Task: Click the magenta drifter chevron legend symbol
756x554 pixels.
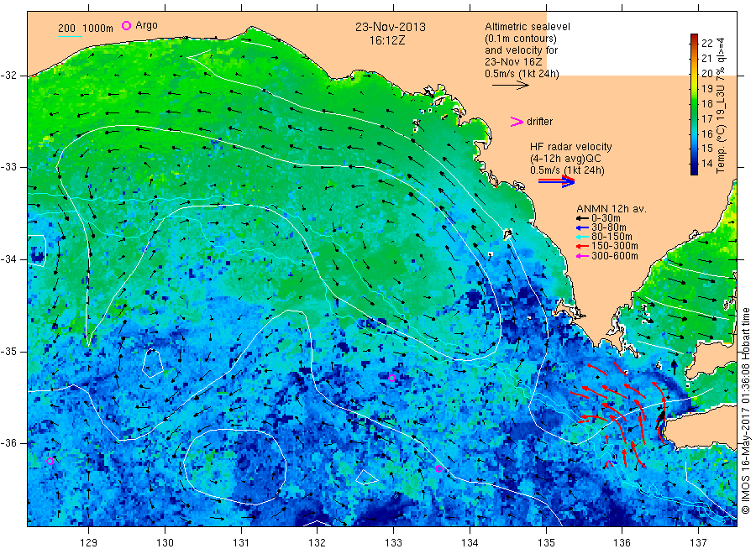Action: coord(517,122)
